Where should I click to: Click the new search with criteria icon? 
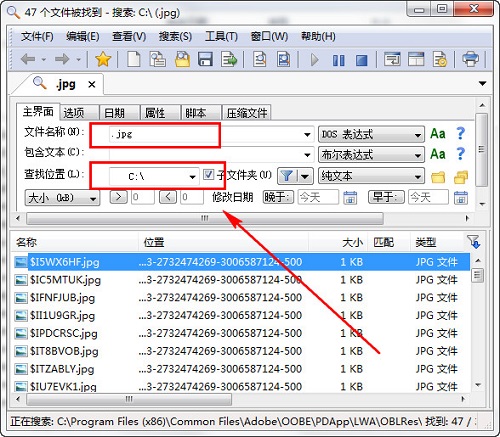coord(157,60)
